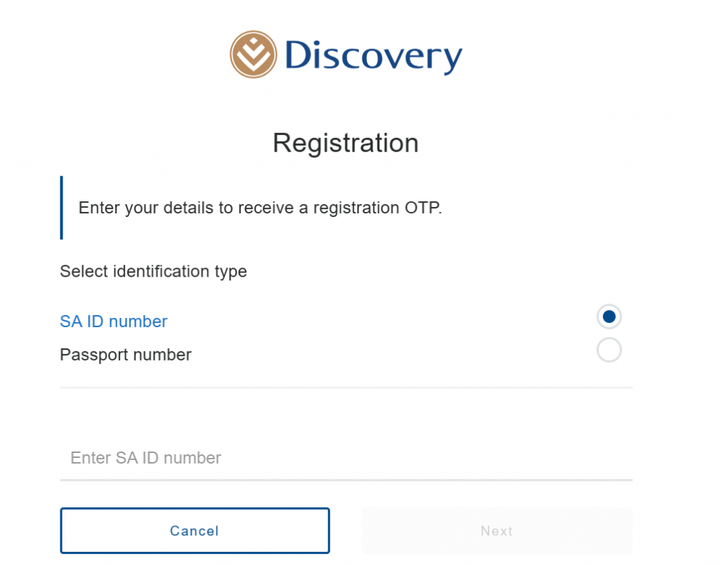Click the word "OTP" in the instructions
The width and height of the screenshot is (728, 566).
(x=423, y=208)
